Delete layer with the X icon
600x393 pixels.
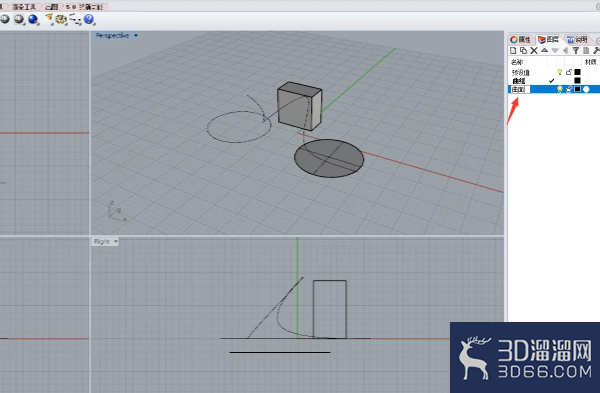point(534,51)
